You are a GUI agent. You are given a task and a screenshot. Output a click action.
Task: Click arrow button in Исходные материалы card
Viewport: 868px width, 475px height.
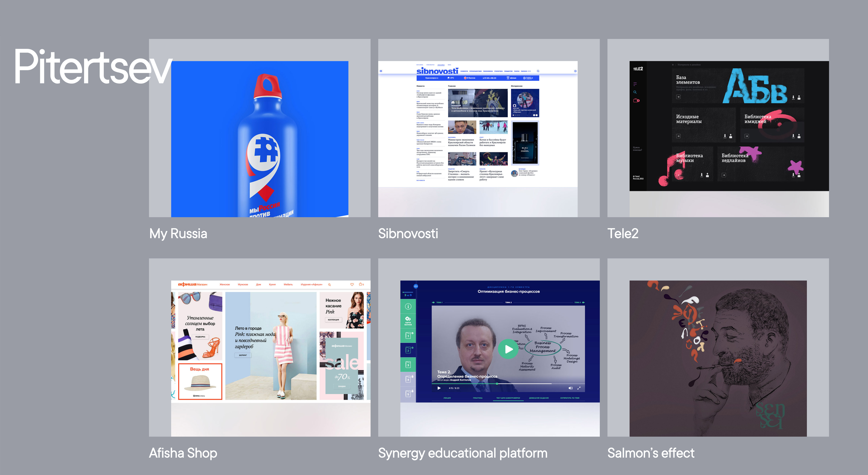click(678, 136)
